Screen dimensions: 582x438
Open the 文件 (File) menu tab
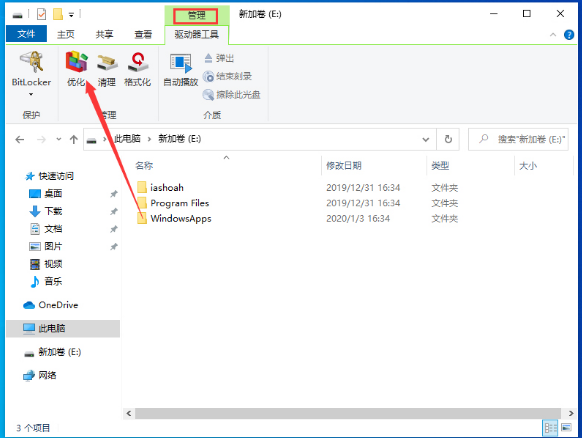tap(26, 34)
